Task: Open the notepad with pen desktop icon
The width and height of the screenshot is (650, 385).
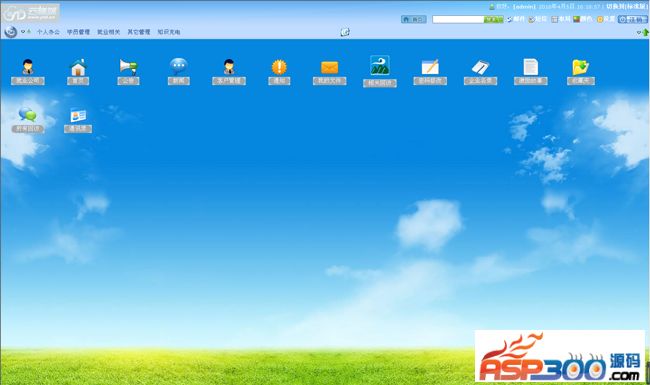Action: point(480,67)
